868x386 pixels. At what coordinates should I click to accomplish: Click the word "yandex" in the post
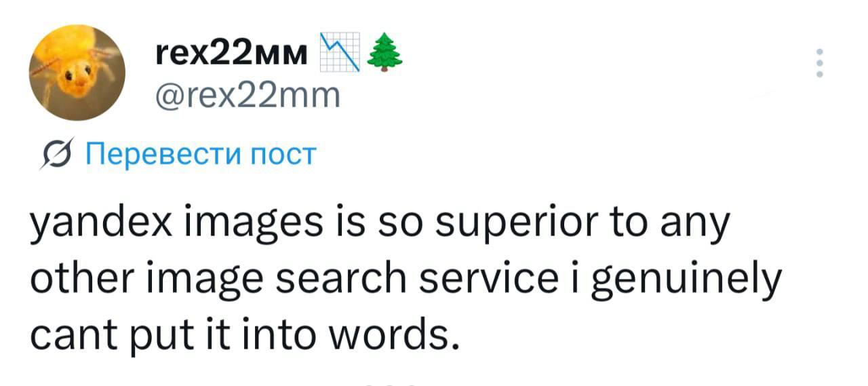(101, 225)
